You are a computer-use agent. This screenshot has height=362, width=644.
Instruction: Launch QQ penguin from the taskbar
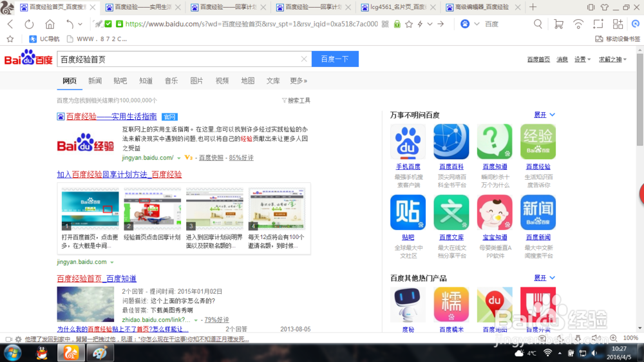(x=42, y=353)
